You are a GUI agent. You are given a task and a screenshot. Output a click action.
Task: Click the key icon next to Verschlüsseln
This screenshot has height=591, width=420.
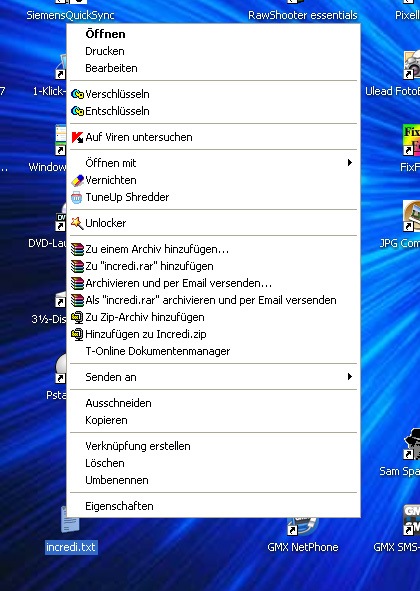(77, 94)
